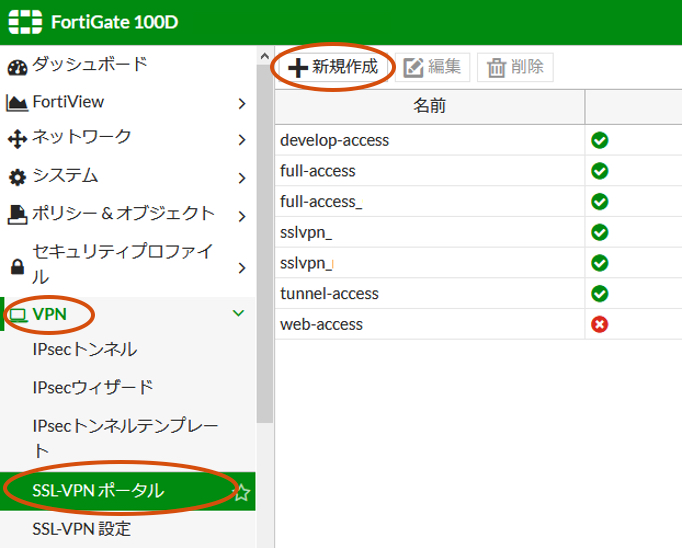Click the セキュリティプロファイル lock icon
This screenshot has width=682, height=548.
coord(17,266)
